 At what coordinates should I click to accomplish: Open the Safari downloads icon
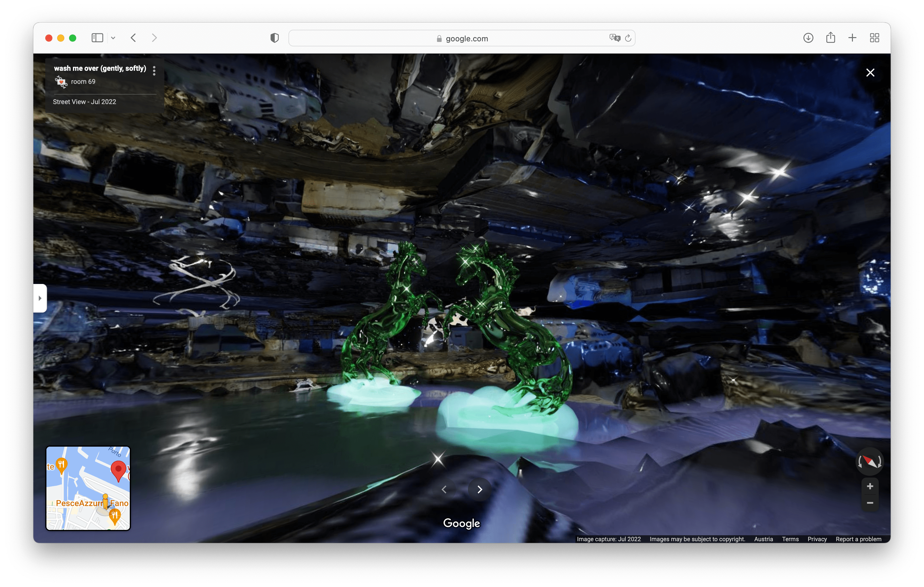coord(808,37)
